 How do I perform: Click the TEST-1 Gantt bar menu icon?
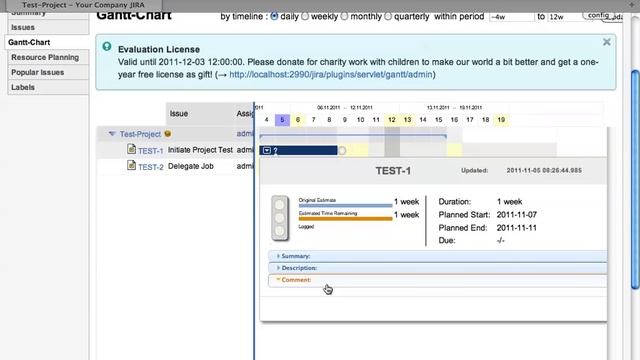[x=267, y=151]
